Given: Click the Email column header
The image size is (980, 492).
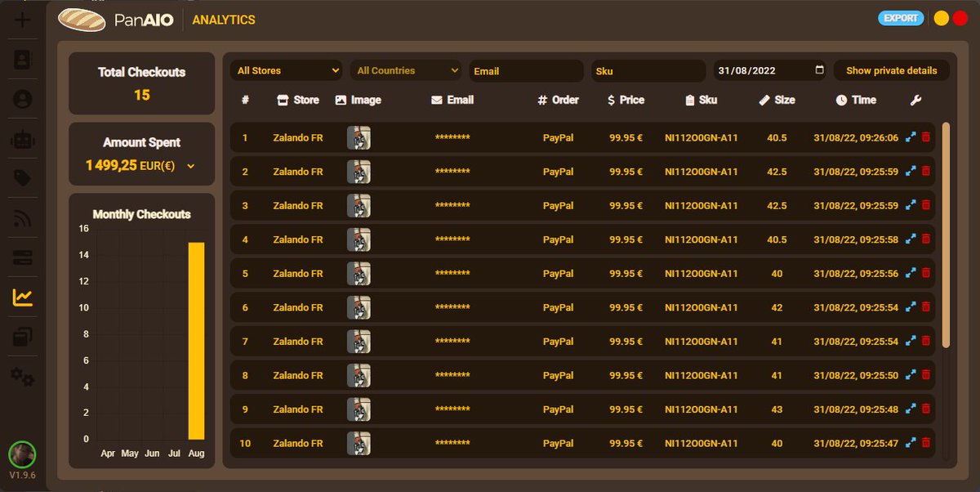Looking at the screenshot, I should coord(452,100).
